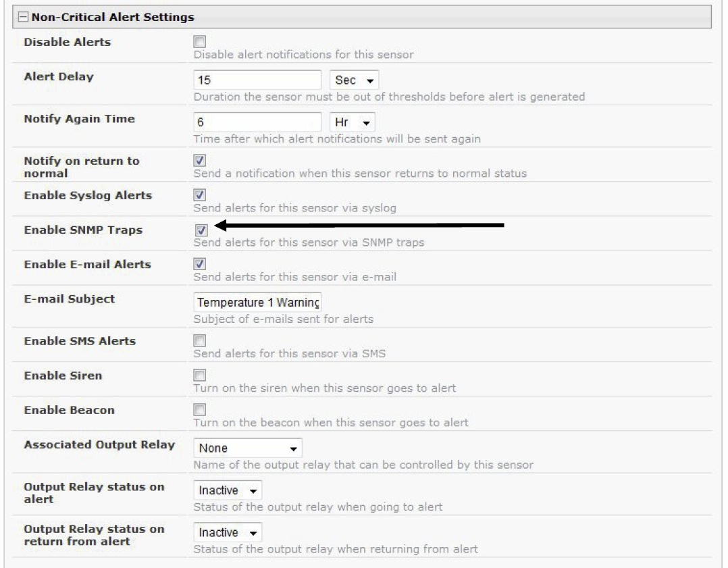This screenshot has height=568, width=728.
Task: Collapse the Non-Critical Alert Settings section
Action: click(23, 17)
